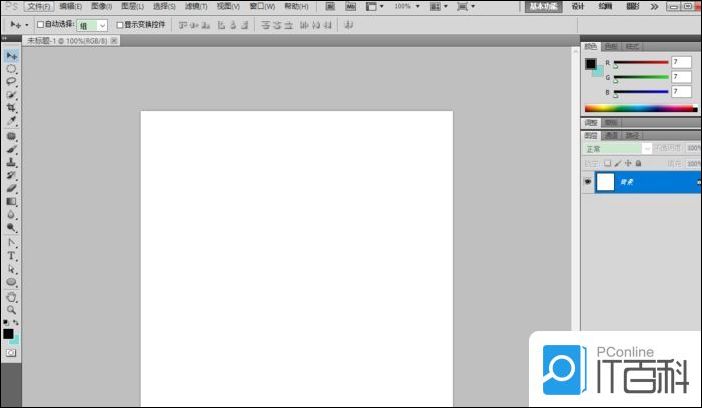Select the Crop tool
Screen dimensions: 702x408
click(x=12, y=108)
